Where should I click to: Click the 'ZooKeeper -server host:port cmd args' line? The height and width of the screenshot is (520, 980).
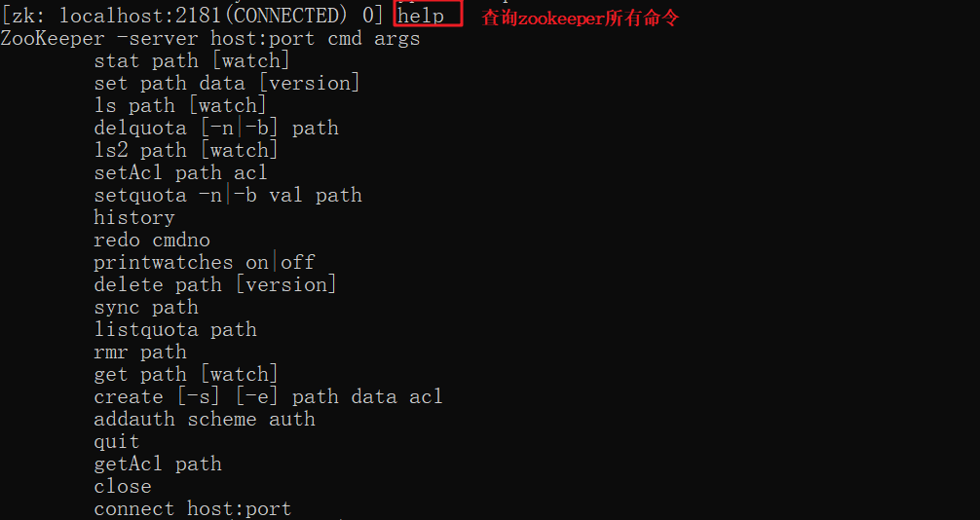click(x=210, y=39)
